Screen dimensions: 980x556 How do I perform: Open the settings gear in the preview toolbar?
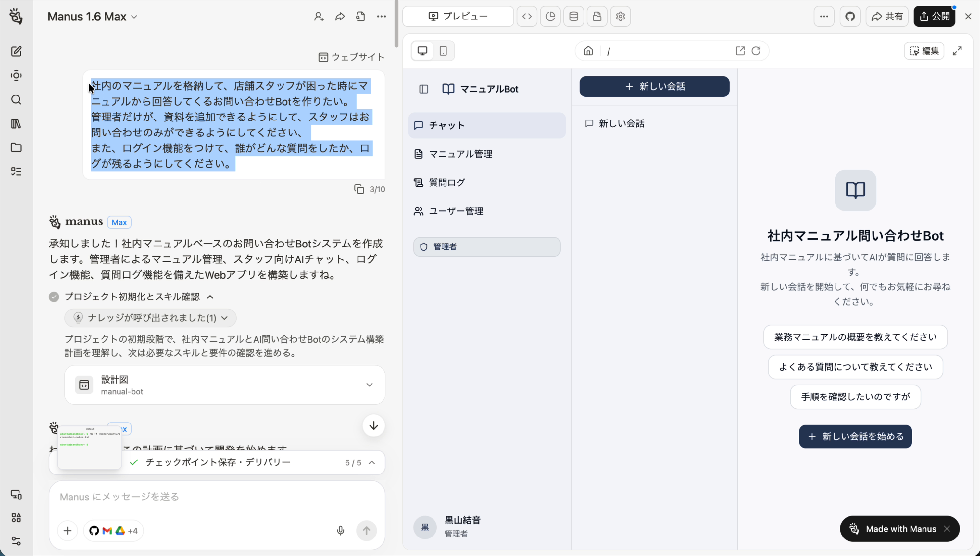point(620,16)
